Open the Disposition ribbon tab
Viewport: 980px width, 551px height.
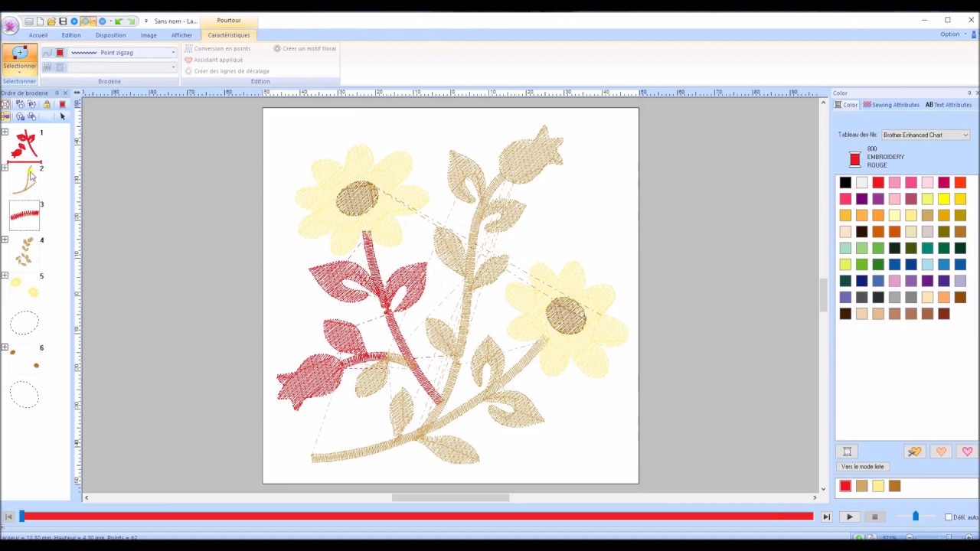[x=110, y=35]
